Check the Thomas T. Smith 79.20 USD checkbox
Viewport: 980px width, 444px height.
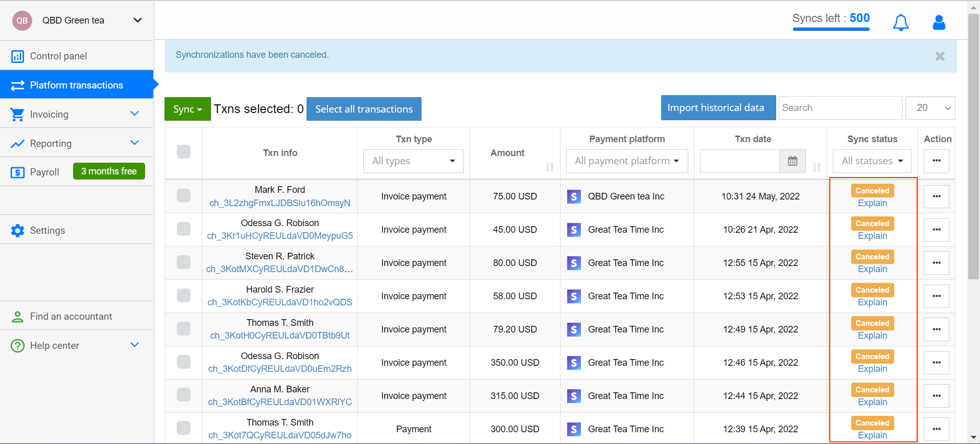[183, 328]
